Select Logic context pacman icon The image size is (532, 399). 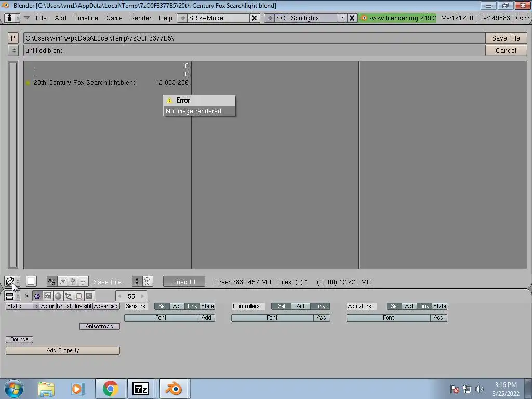pyautogui.click(x=37, y=296)
